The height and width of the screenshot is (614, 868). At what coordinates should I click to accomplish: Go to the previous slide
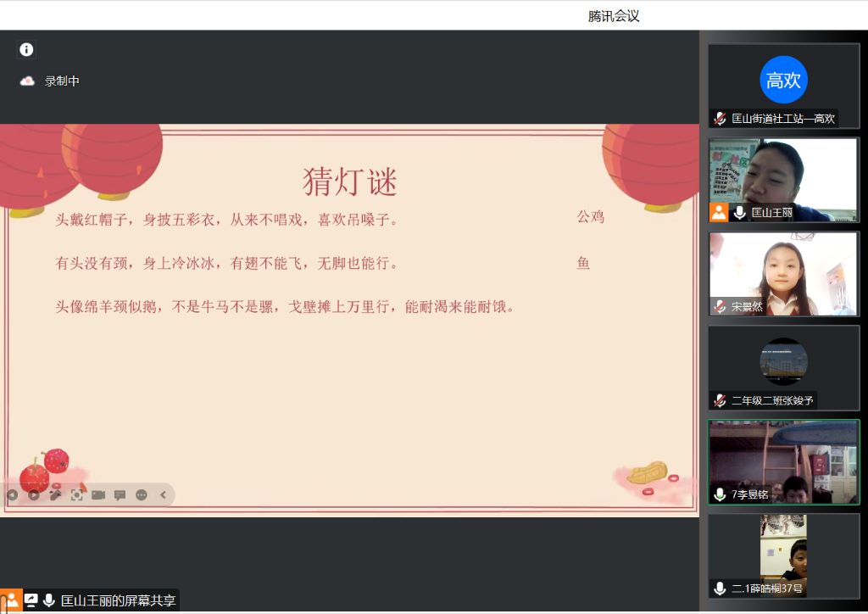pyautogui.click(x=12, y=495)
